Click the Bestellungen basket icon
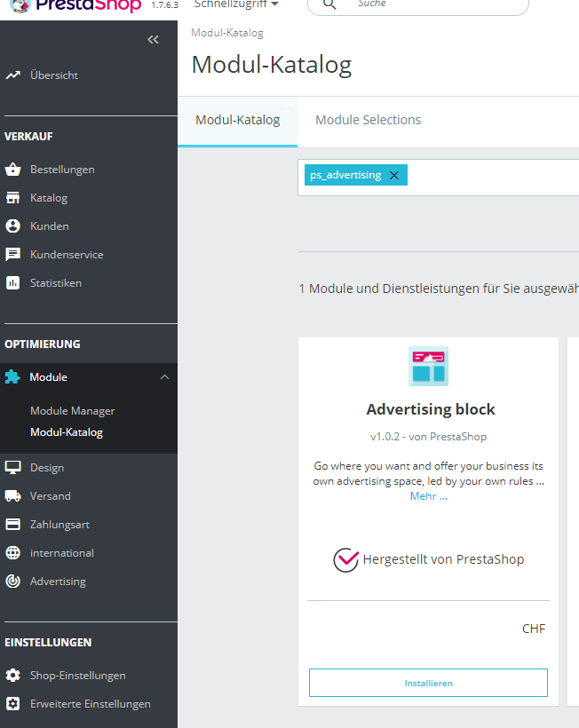 tap(13, 170)
